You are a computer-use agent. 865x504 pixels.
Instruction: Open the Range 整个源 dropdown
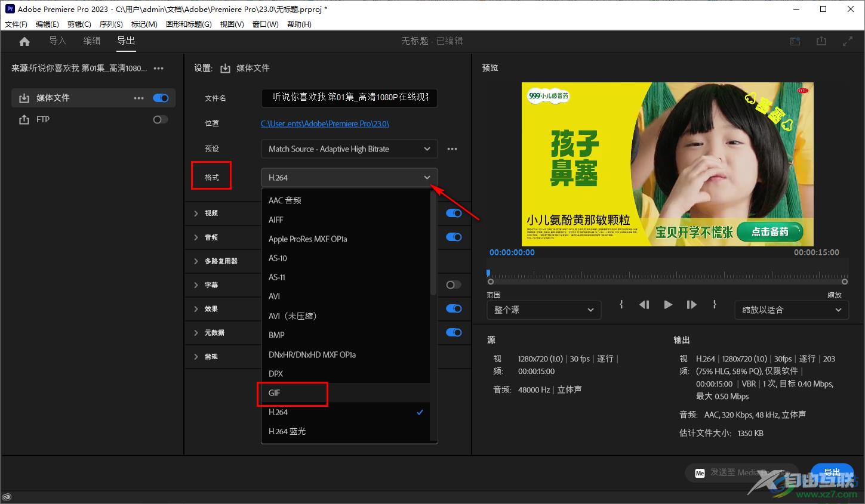543,310
